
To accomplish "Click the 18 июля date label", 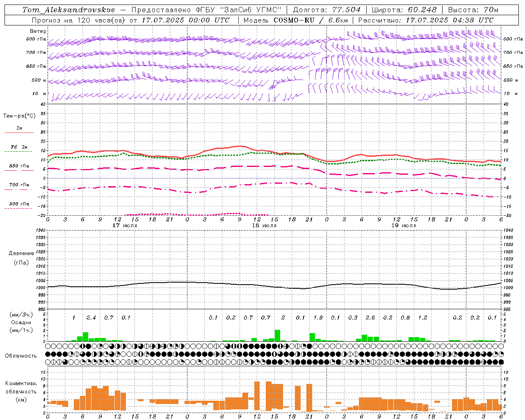I will (x=264, y=225).
